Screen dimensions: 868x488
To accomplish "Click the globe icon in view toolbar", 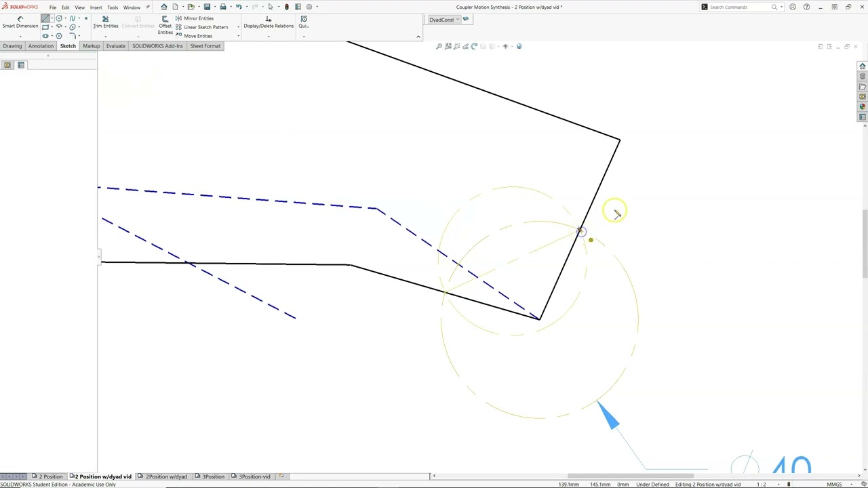I will [x=519, y=46].
